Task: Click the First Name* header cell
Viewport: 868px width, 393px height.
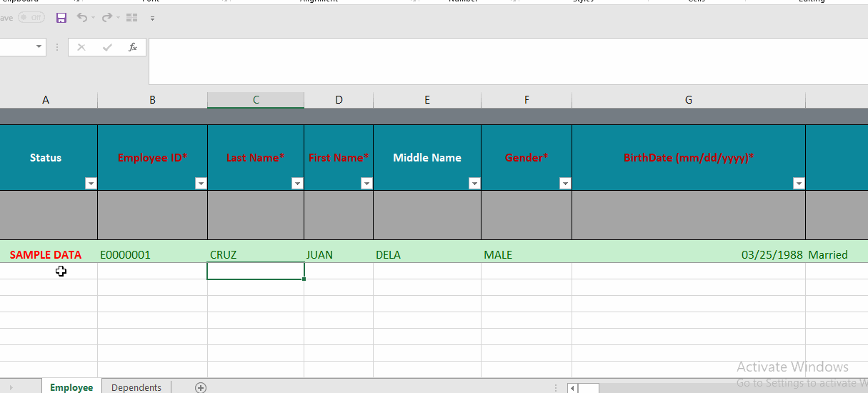Action: click(339, 157)
